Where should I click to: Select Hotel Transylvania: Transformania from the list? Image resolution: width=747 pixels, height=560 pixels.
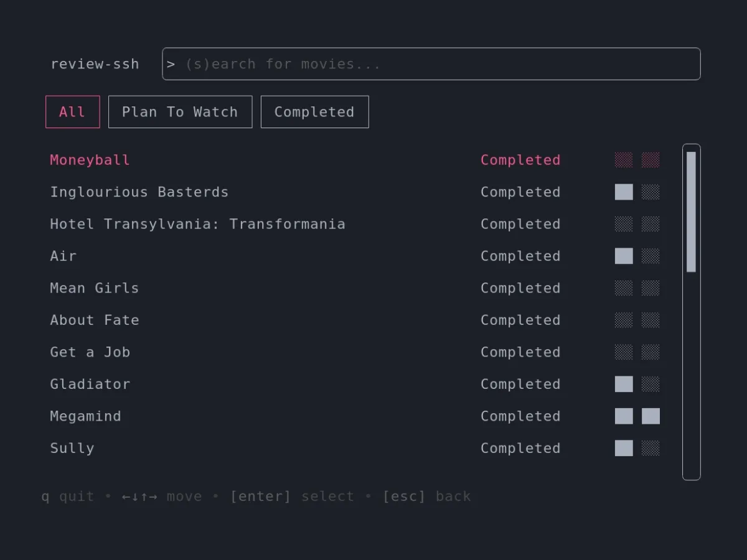click(197, 224)
